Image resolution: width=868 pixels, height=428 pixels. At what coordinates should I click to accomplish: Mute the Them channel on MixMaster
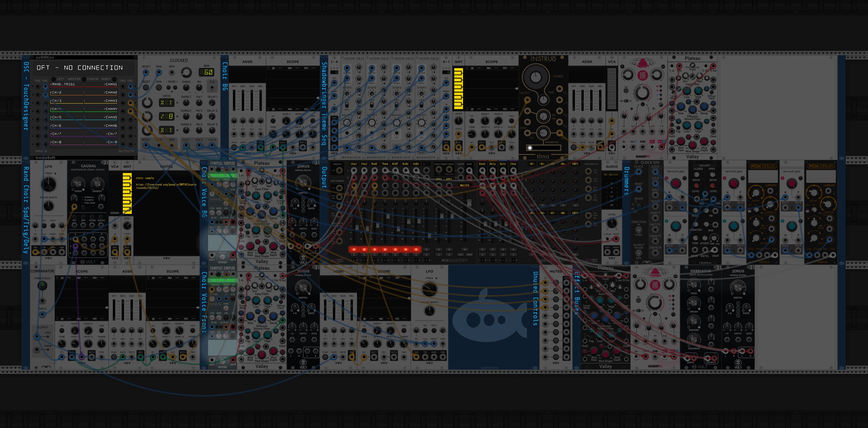[385, 249]
